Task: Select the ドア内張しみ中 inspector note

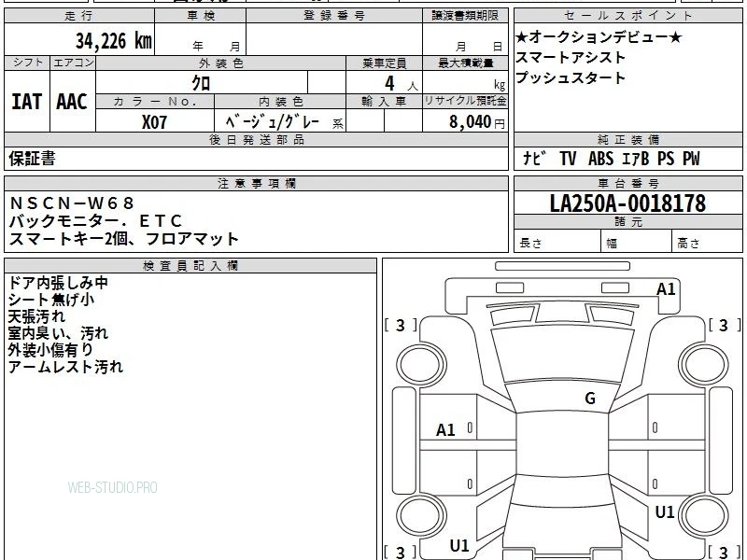Action: (58, 283)
